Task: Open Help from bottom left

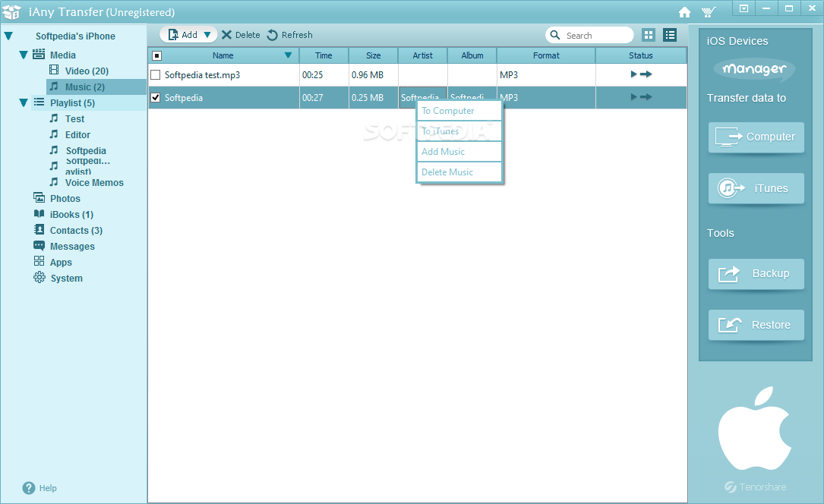Action: click(x=40, y=488)
